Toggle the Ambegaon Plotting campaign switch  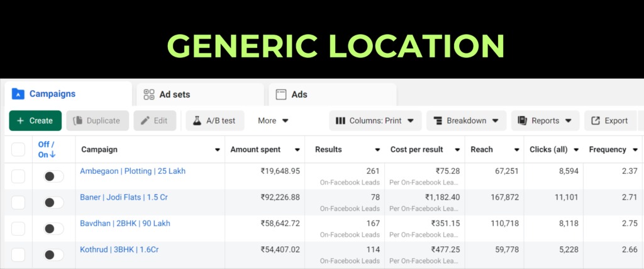point(53,177)
